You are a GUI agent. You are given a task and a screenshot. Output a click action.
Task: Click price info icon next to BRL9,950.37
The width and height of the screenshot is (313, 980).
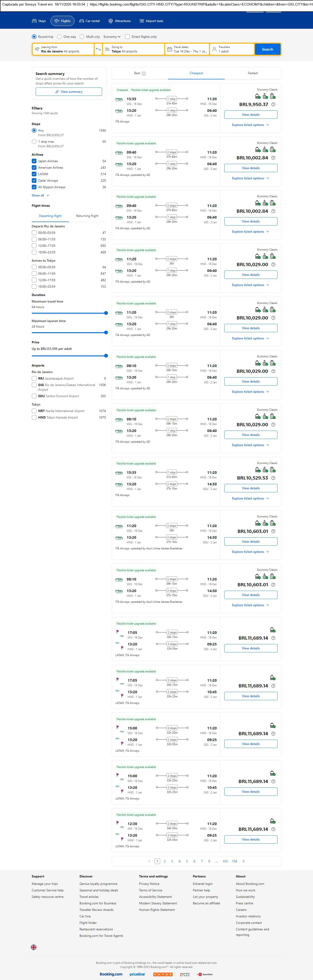point(273,105)
